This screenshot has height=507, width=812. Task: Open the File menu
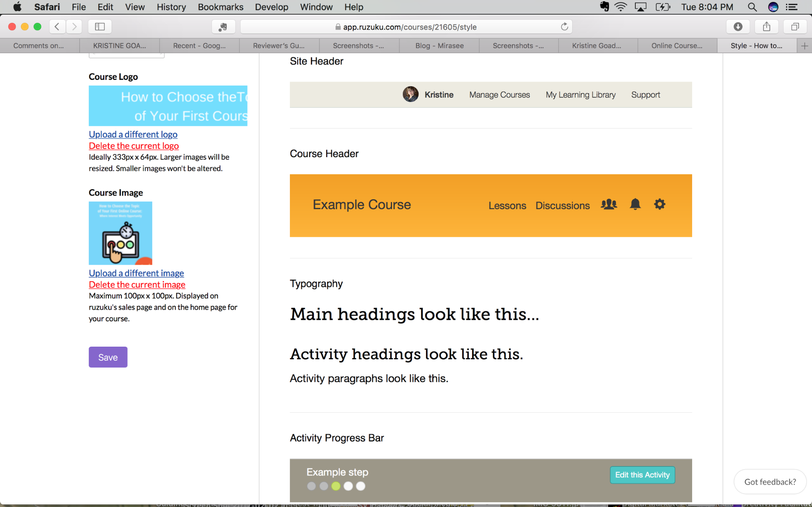tap(79, 7)
